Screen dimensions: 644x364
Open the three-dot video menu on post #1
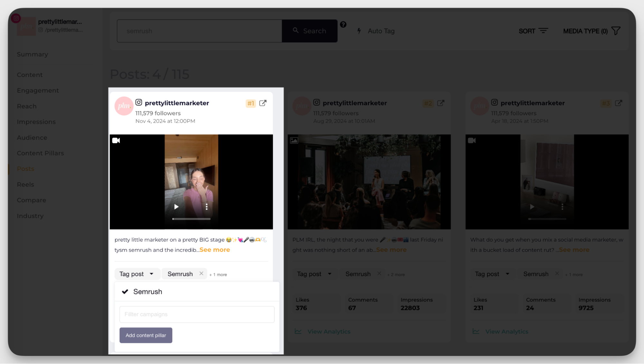tap(207, 207)
